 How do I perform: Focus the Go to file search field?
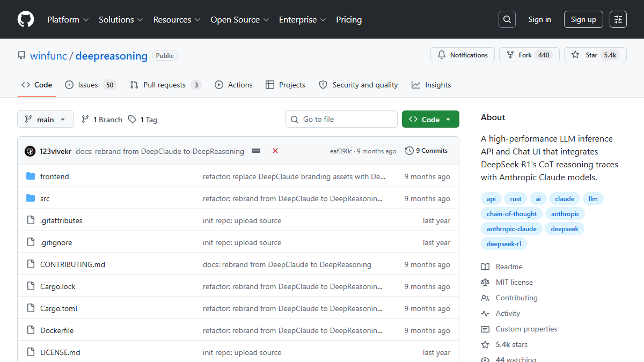[x=341, y=119]
